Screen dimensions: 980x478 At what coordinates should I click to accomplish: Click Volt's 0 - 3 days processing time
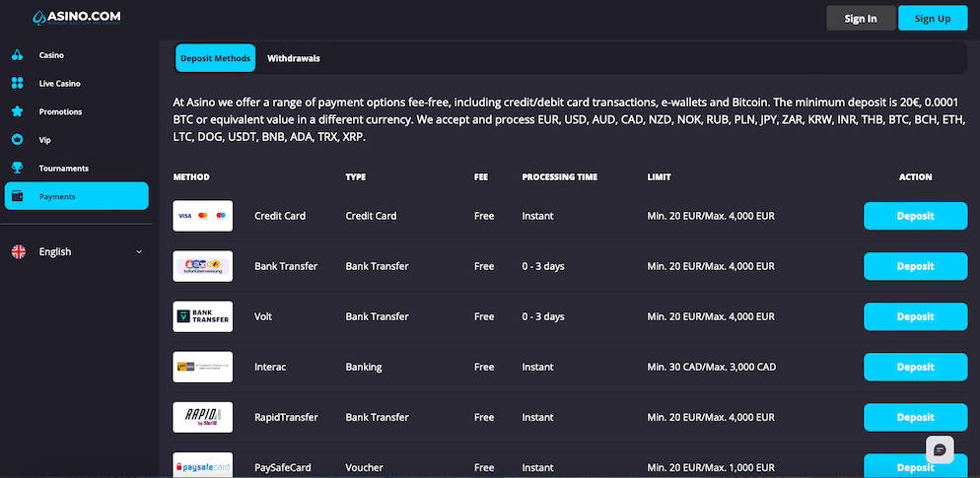(x=543, y=316)
